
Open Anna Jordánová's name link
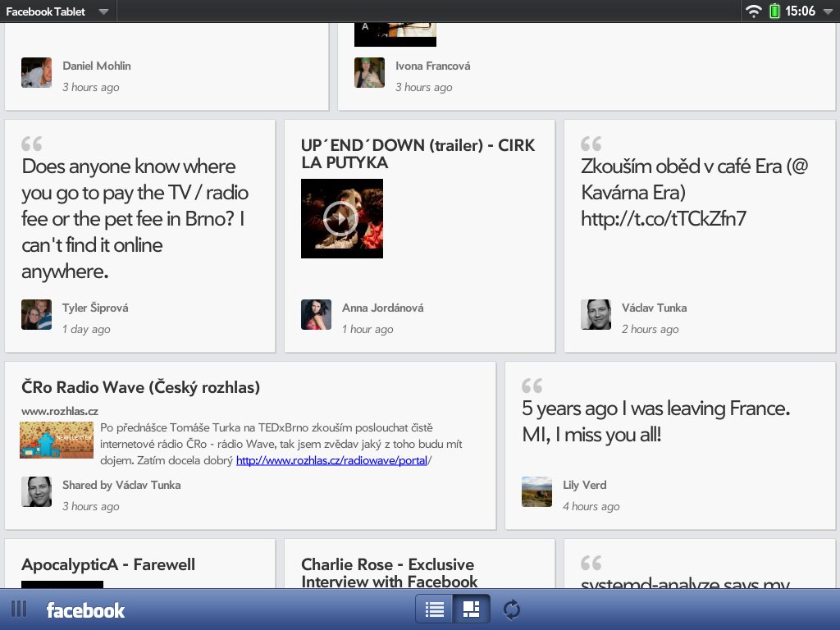click(382, 308)
